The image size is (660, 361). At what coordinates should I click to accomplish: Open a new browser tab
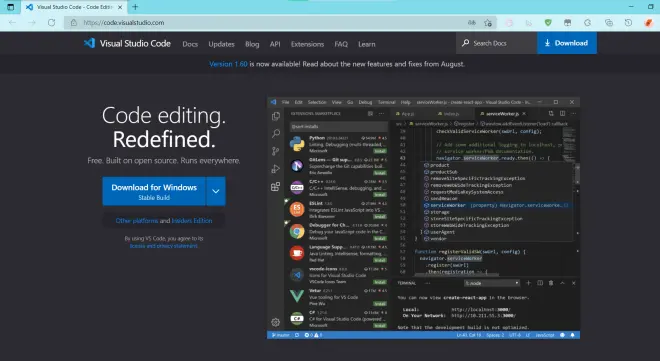click(135, 7)
